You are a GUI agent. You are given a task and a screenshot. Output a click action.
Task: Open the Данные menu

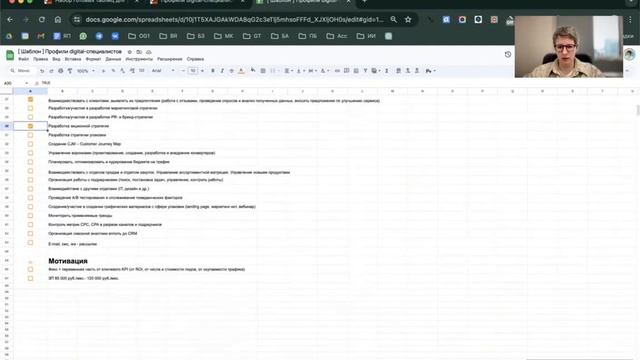coord(113,59)
